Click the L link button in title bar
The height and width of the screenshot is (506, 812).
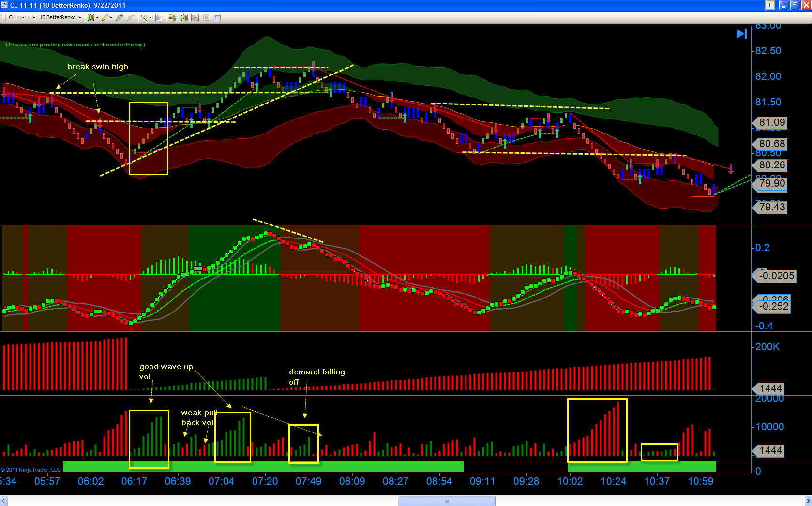click(x=770, y=5)
